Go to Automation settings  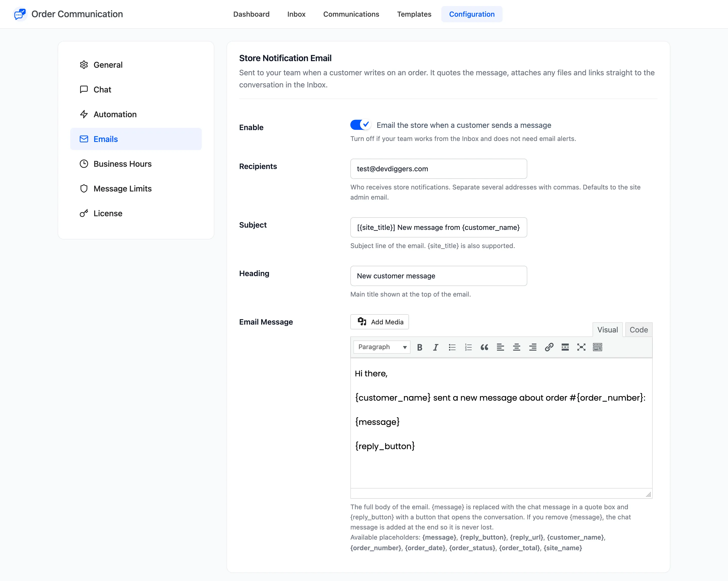(x=136, y=114)
